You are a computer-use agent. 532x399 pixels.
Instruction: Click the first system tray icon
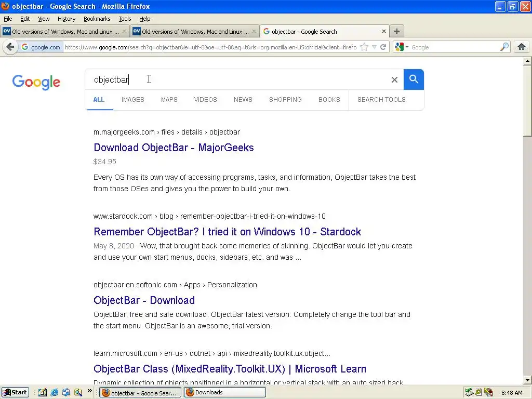tap(469, 392)
